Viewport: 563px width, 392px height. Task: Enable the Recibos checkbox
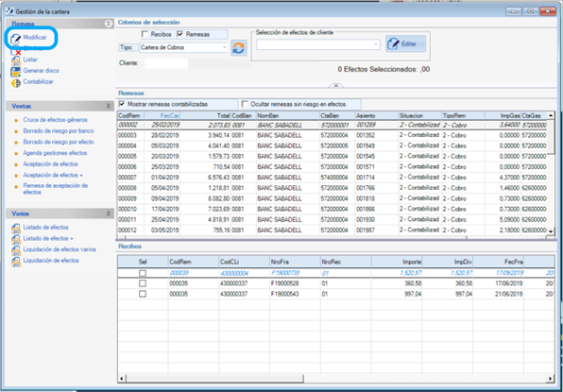click(x=145, y=34)
